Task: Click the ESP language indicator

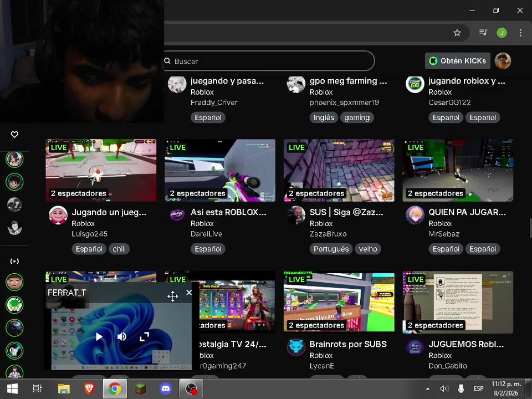Action: pos(478,389)
